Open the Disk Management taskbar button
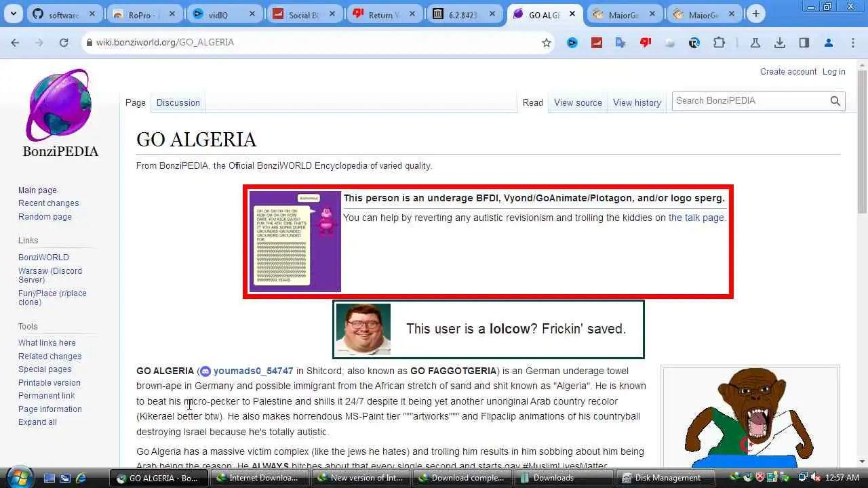The height and width of the screenshot is (488, 868). point(665,478)
